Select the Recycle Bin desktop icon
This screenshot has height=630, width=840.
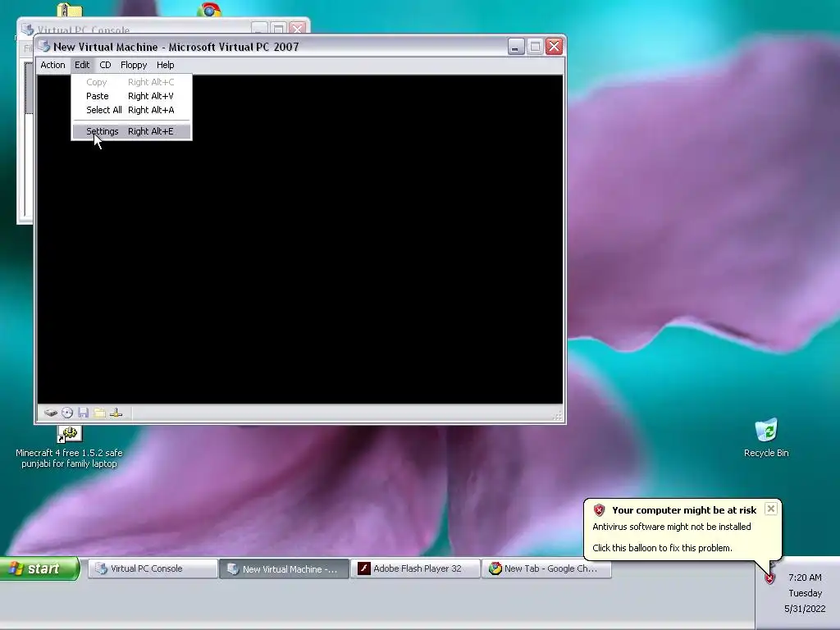click(766, 438)
